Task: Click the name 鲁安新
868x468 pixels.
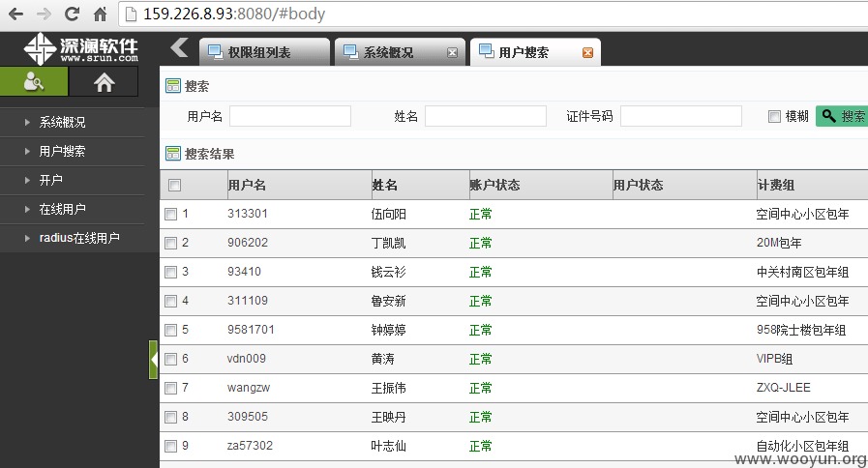Action: click(x=389, y=301)
